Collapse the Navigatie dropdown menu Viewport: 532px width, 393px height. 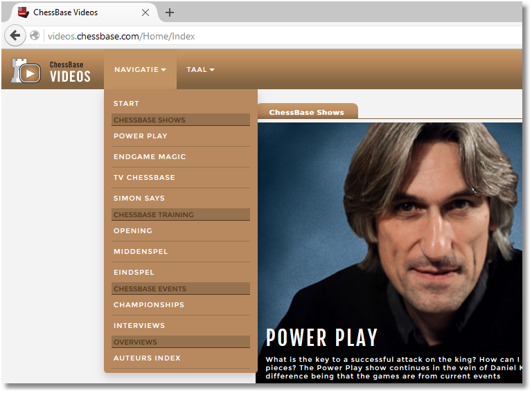140,69
